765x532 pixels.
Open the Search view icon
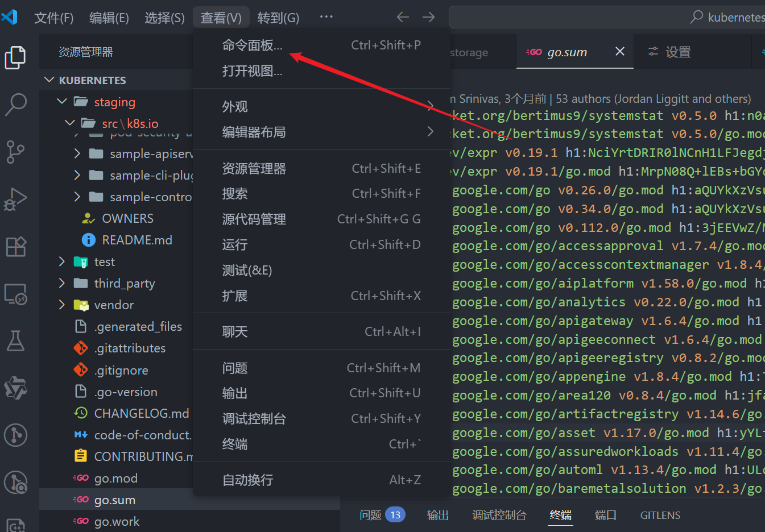(15, 105)
